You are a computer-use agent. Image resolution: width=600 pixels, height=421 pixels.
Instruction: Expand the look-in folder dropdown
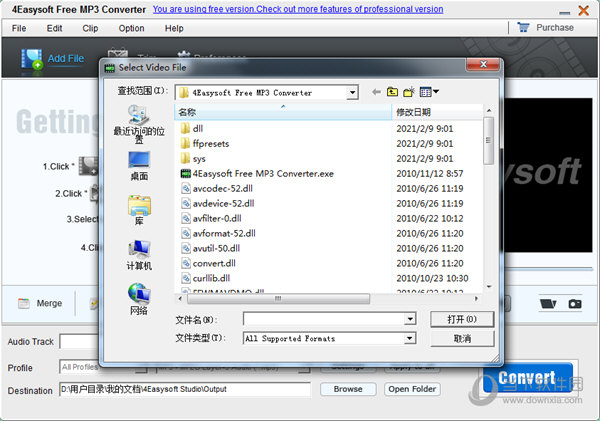click(x=352, y=92)
